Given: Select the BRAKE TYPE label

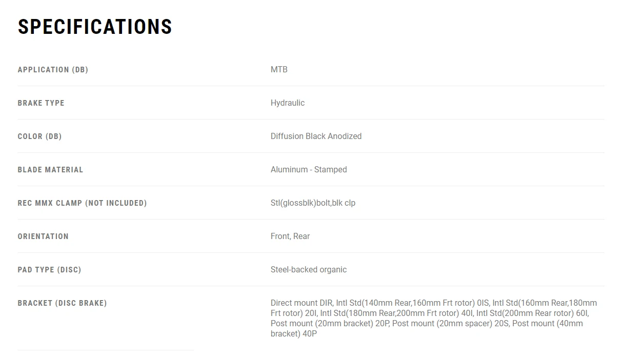Looking at the screenshot, I should click(41, 103).
